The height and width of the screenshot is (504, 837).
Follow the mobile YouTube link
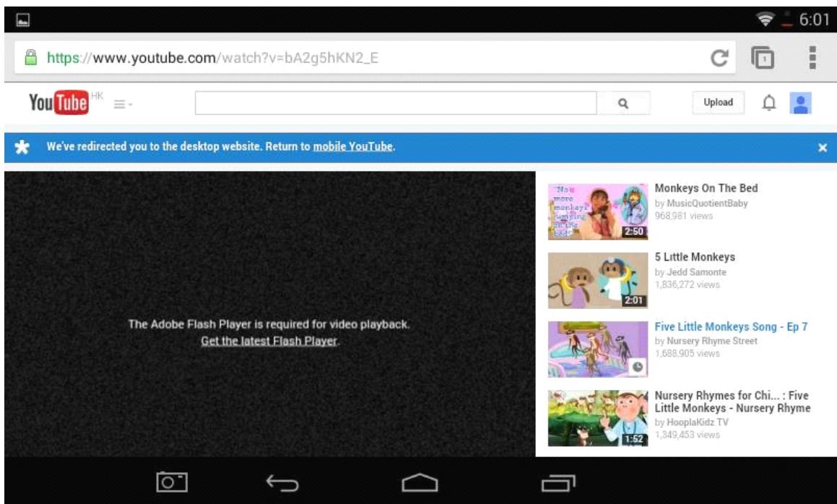click(353, 147)
